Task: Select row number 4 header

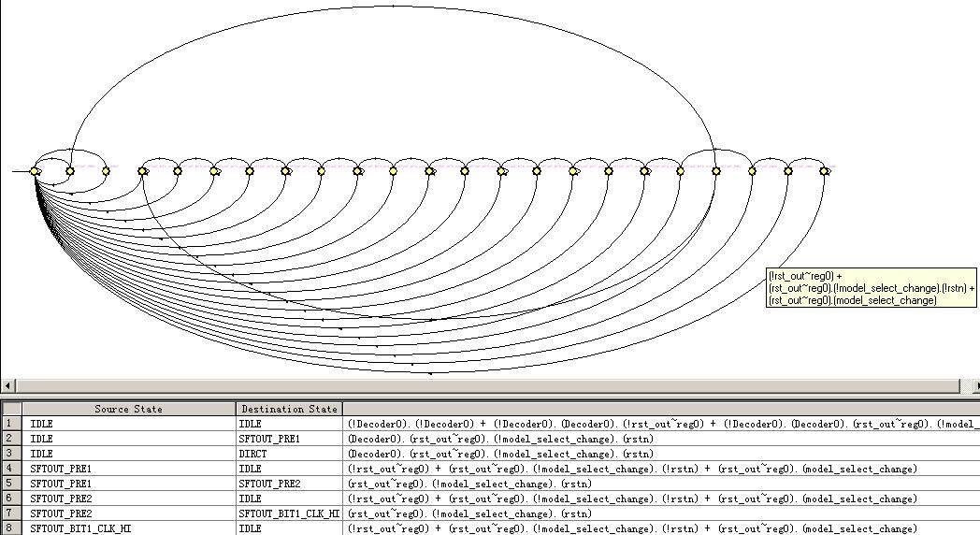Action: click(11, 468)
